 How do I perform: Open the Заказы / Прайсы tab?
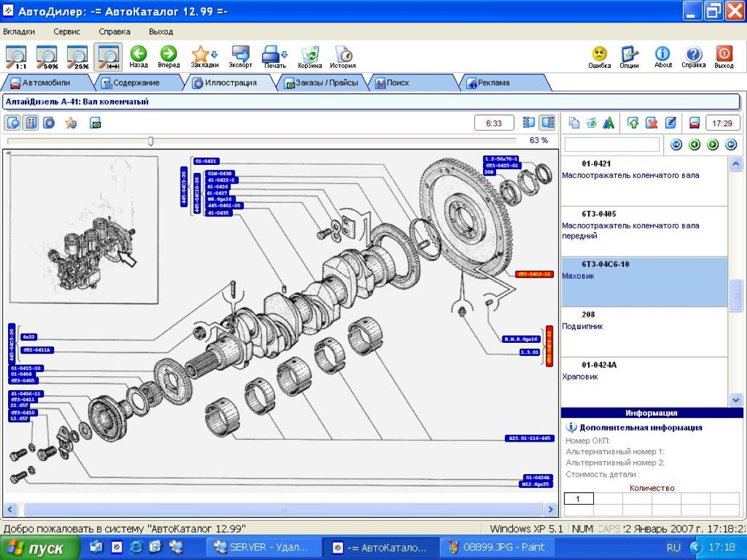click(322, 83)
